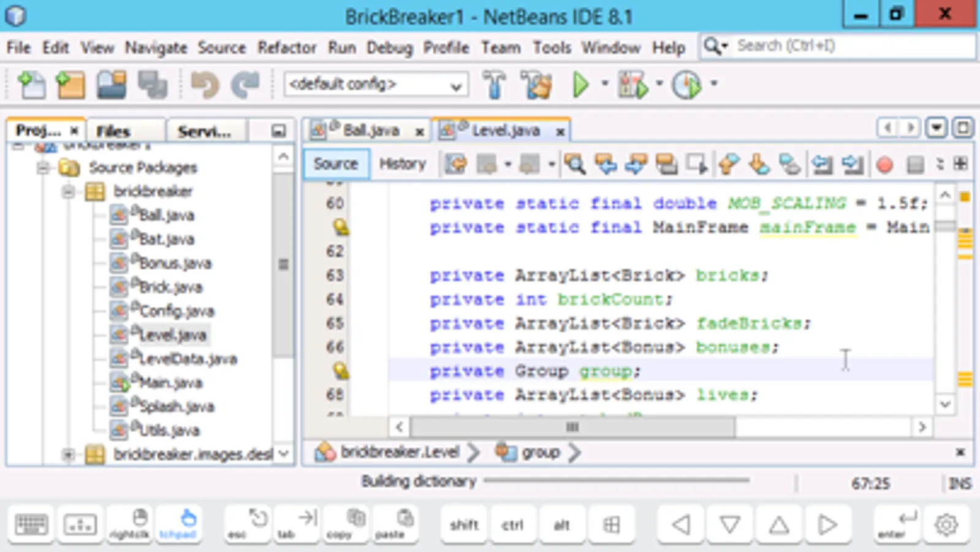
Task: Click Toggle Bookmark editor icon
Action: (x=790, y=164)
